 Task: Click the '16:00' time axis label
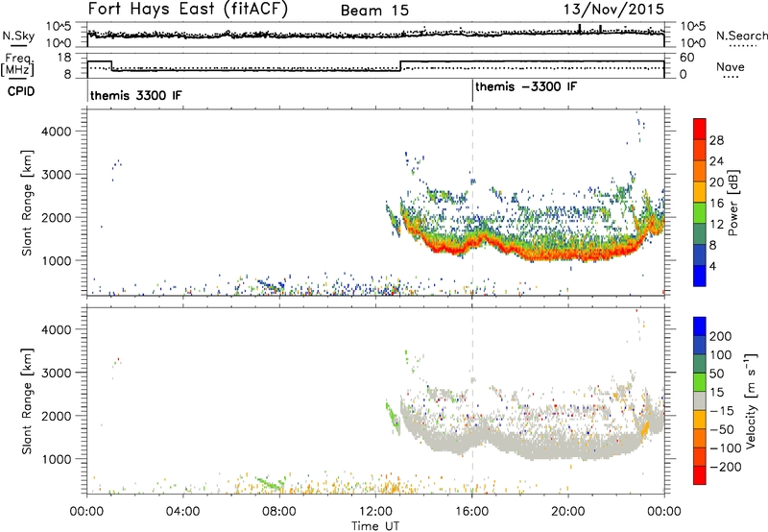pyautogui.click(x=471, y=512)
